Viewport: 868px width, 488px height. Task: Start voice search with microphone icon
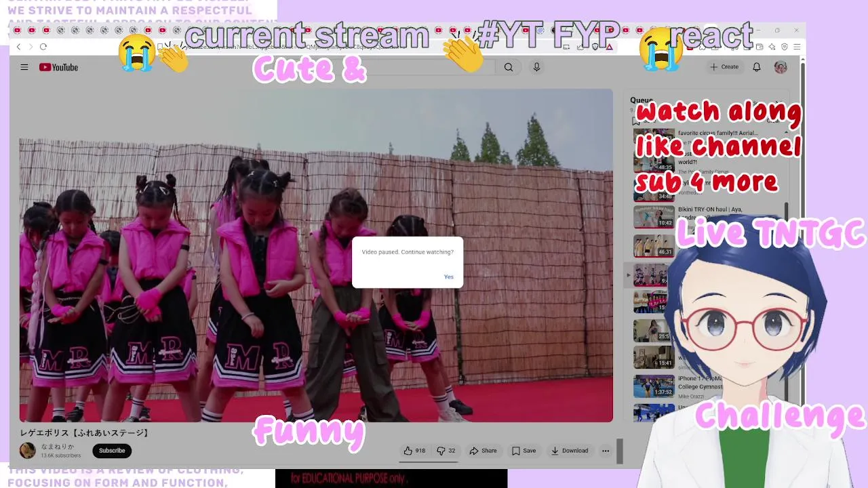point(536,67)
